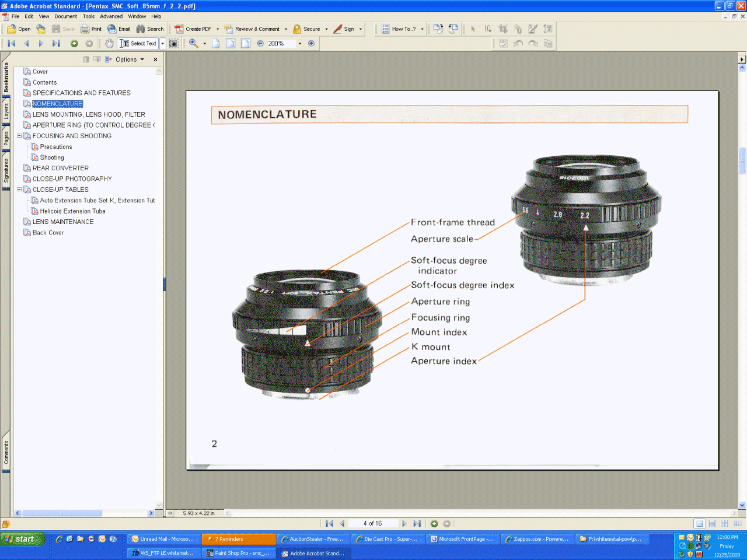The height and width of the screenshot is (560, 747).
Task: Open the Document menu
Action: point(66,16)
